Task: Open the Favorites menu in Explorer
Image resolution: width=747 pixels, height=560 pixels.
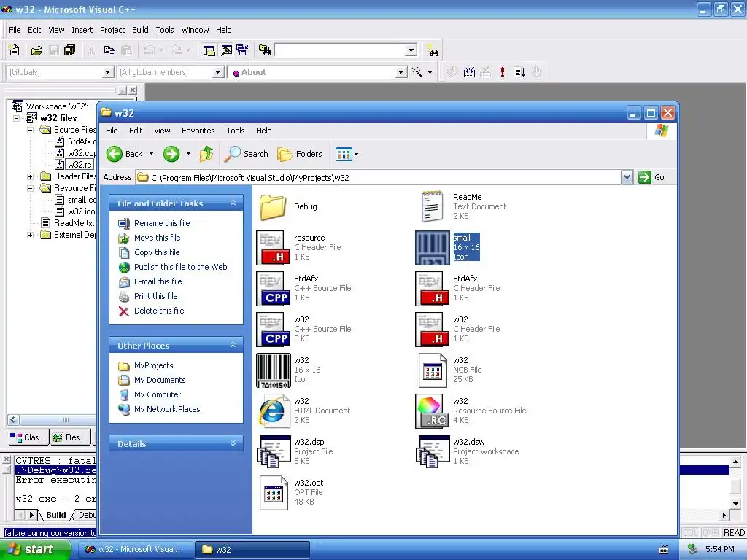Action: [x=198, y=131]
